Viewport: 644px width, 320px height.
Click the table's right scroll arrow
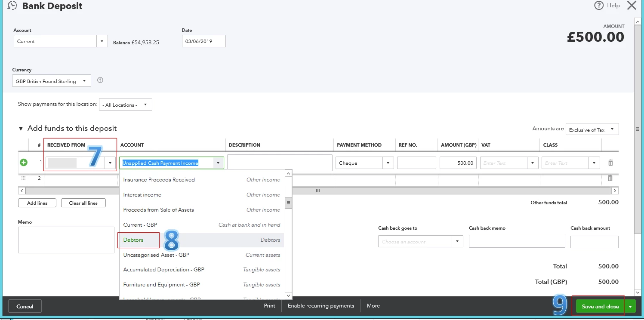[x=615, y=191]
